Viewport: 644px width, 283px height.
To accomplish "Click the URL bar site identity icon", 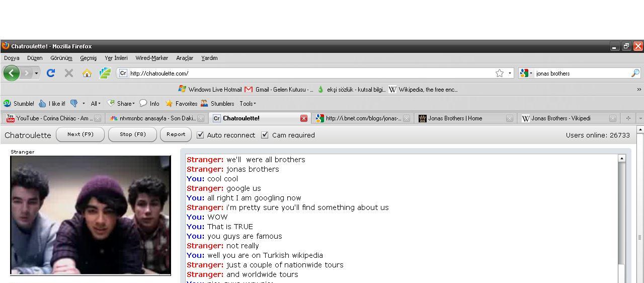I will (123, 73).
